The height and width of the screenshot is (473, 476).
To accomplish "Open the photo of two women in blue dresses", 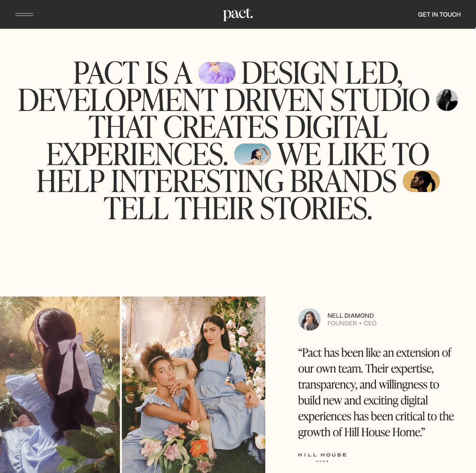I will [194, 385].
